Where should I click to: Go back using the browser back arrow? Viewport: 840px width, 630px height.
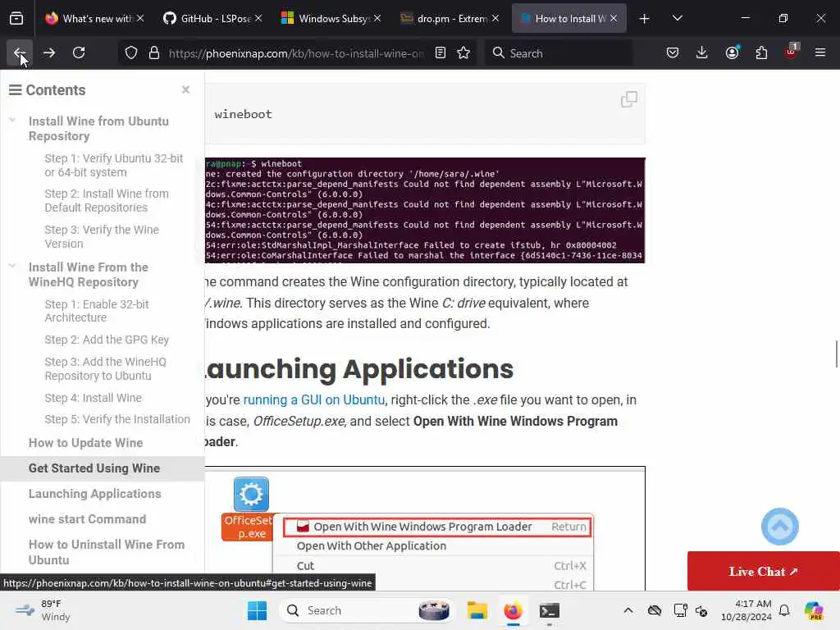pyautogui.click(x=20, y=52)
